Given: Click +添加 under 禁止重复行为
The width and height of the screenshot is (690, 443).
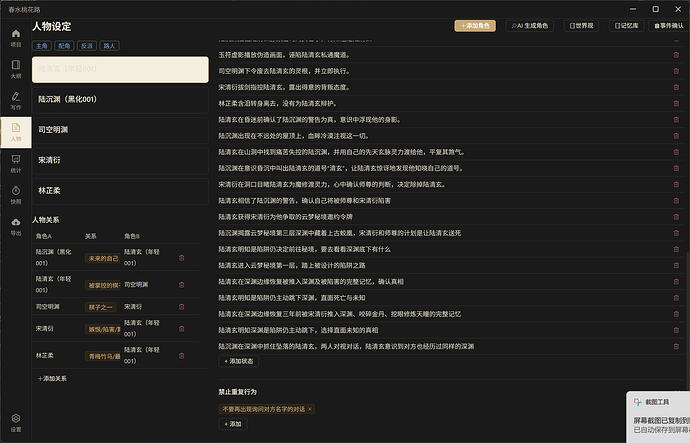Looking at the screenshot, I should 233,424.
